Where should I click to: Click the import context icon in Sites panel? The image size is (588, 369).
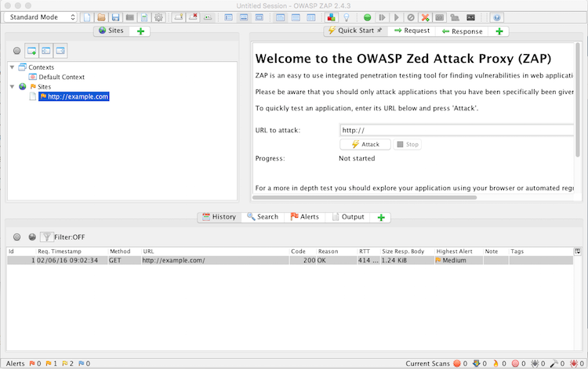46,51
